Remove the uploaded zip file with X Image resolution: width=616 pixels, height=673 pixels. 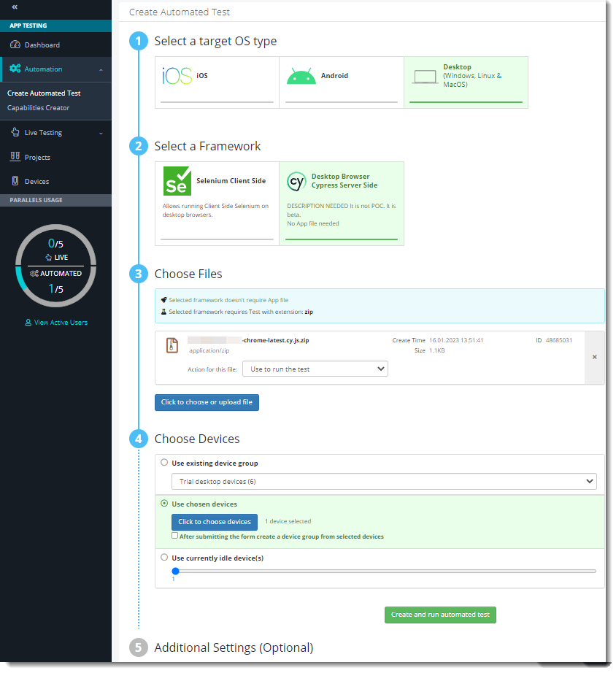click(594, 357)
